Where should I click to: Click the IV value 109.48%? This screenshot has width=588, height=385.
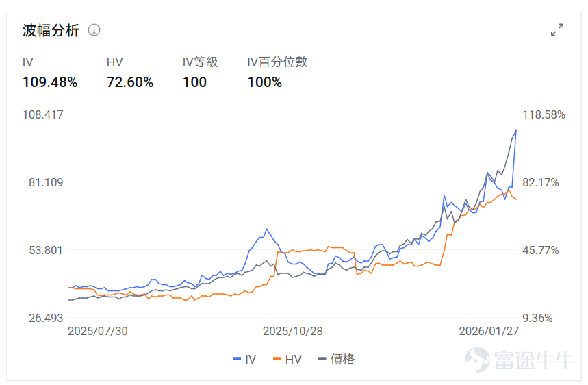click(x=50, y=82)
